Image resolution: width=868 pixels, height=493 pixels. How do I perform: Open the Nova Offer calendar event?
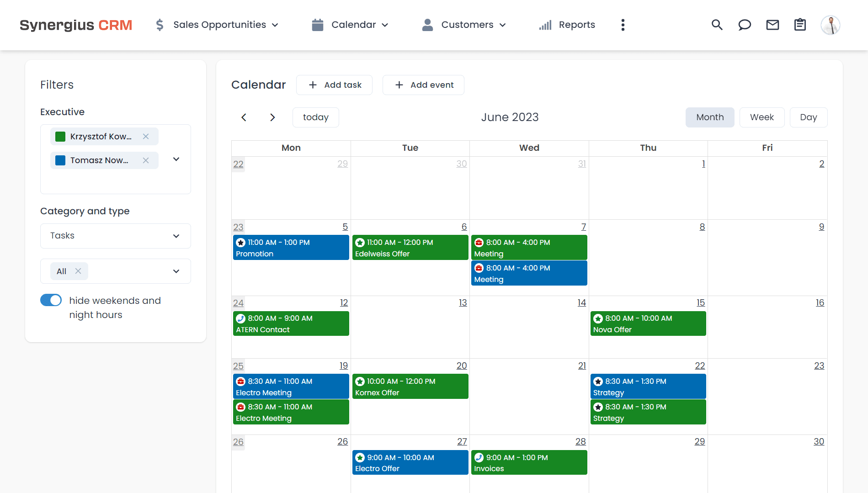(648, 323)
